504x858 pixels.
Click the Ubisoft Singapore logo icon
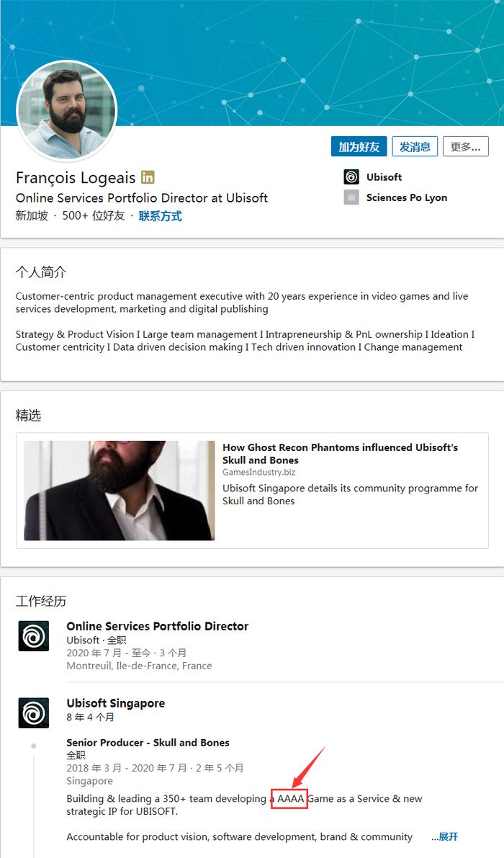pos(34,712)
